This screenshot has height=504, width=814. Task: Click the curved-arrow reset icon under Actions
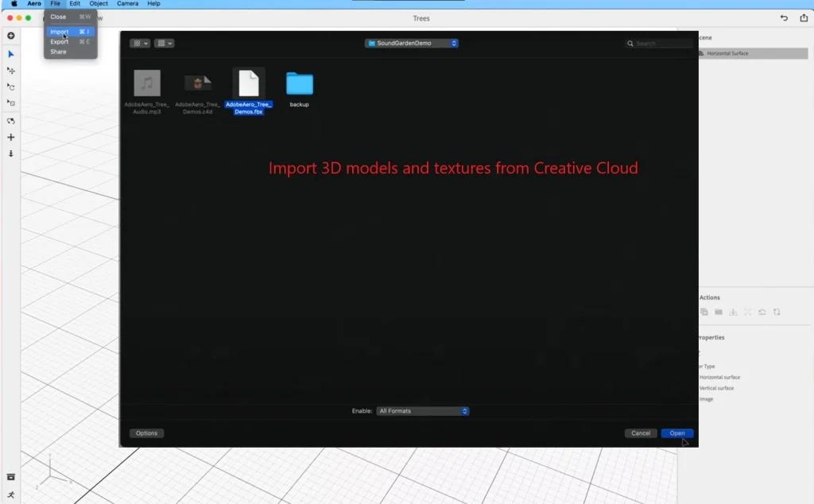pyautogui.click(x=762, y=312)
